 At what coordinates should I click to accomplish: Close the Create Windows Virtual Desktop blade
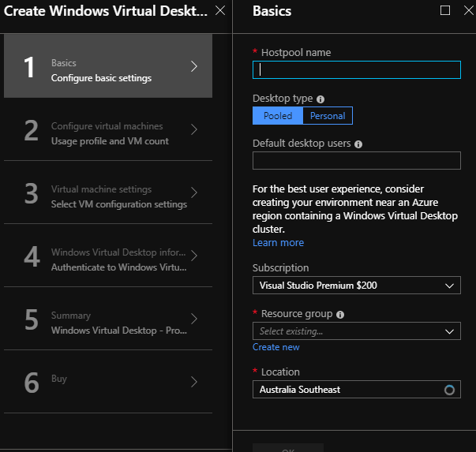pyautogui.click(x=220, y=11)
